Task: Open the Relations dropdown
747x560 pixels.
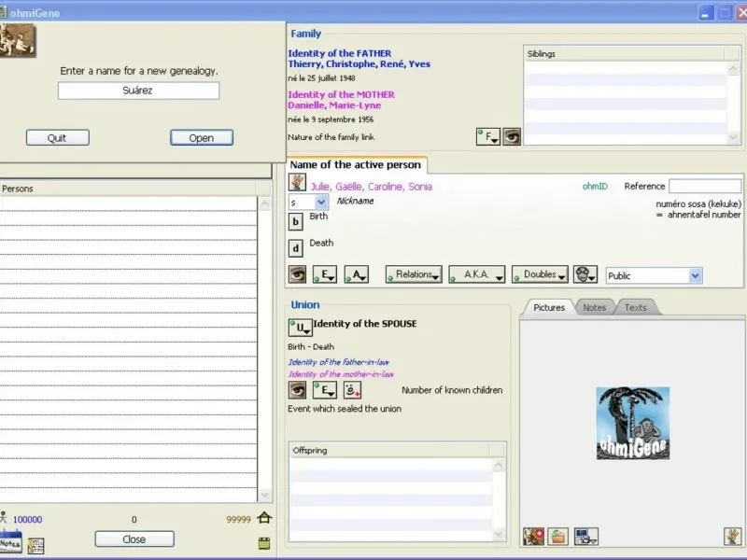Action: [414, 274]
